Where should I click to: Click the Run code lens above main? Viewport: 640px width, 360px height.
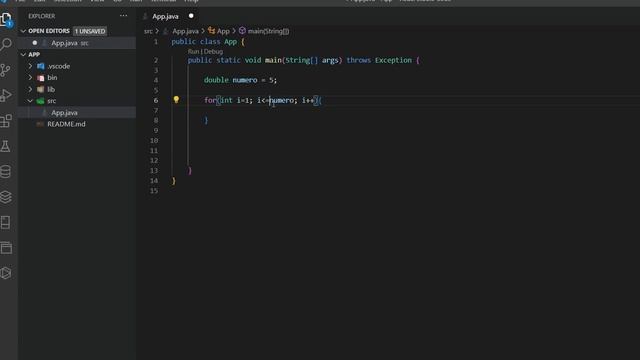point(193,51)
